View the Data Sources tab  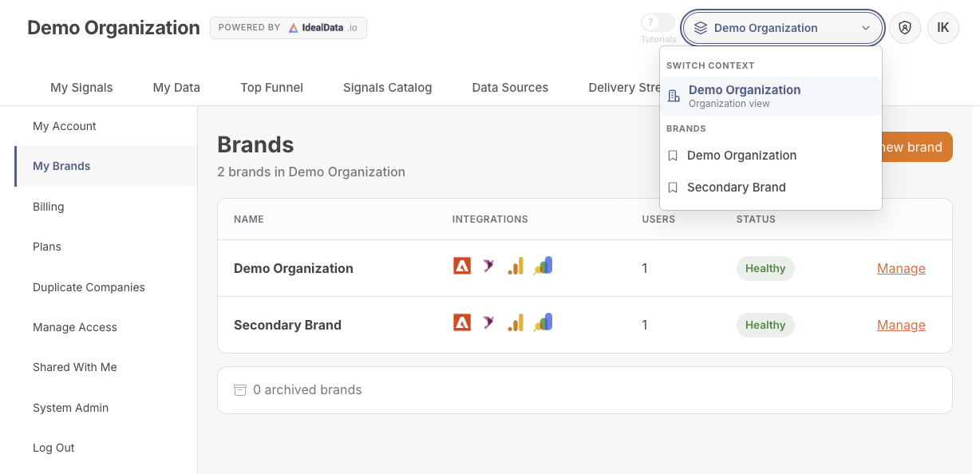coord(510,88)
